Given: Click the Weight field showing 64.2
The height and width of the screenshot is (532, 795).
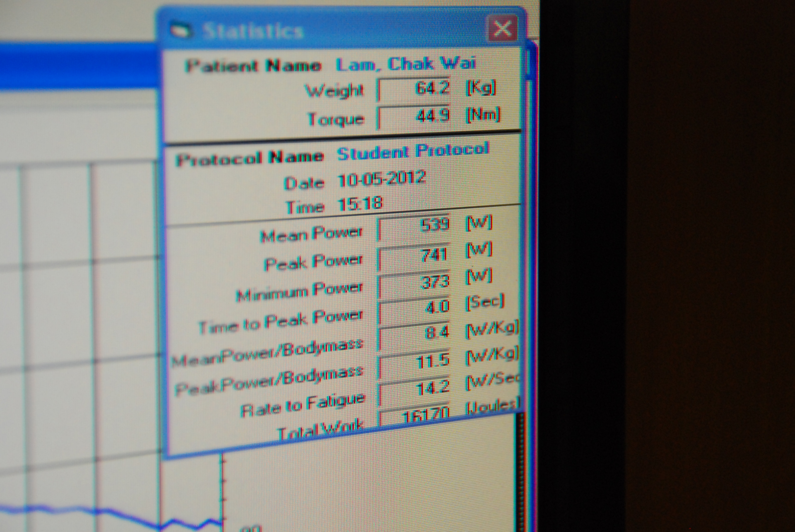Looking at the screenshot, I should [414, 89].
